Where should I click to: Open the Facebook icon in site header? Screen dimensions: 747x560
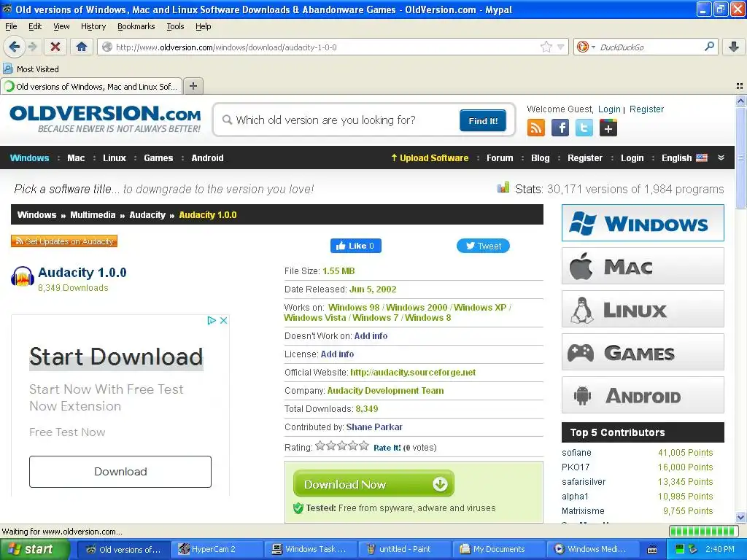560,128
